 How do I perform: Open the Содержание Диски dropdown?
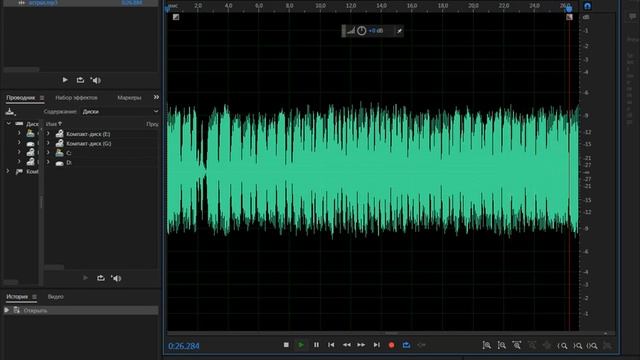coord(120,111)
